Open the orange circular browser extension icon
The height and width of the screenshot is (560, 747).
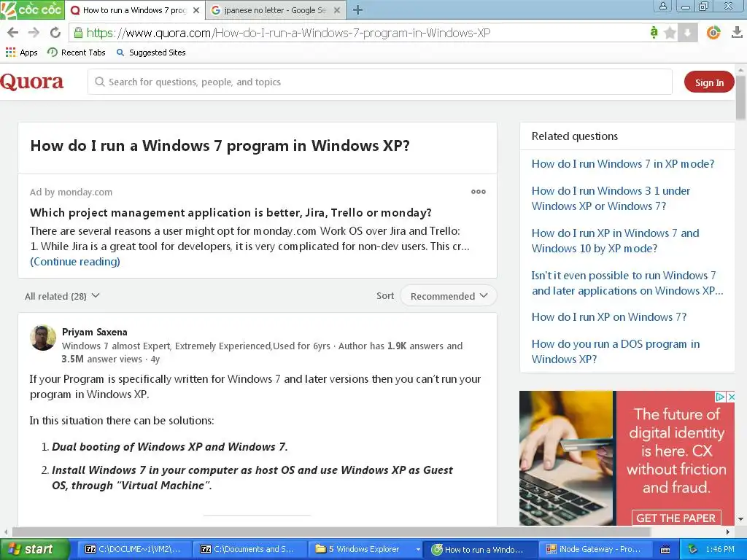(x=713, y=32)
